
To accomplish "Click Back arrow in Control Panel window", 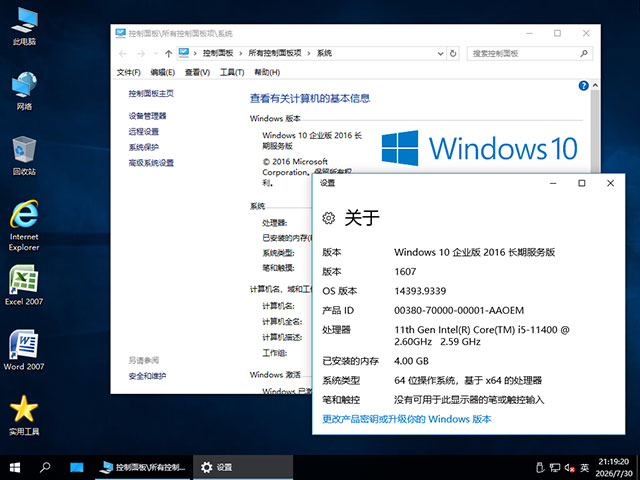I will (x=122, y=53).
